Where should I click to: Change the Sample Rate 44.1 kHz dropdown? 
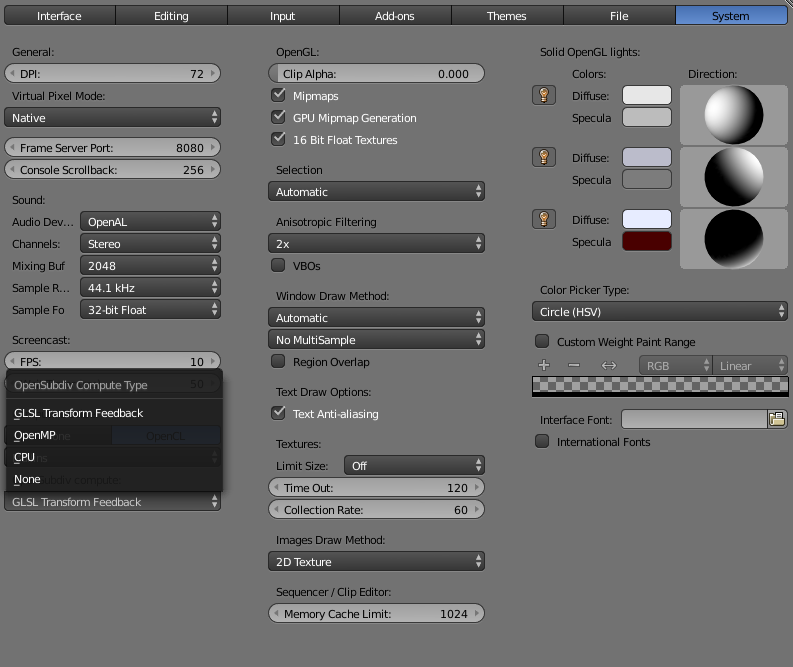pos(150,287)
